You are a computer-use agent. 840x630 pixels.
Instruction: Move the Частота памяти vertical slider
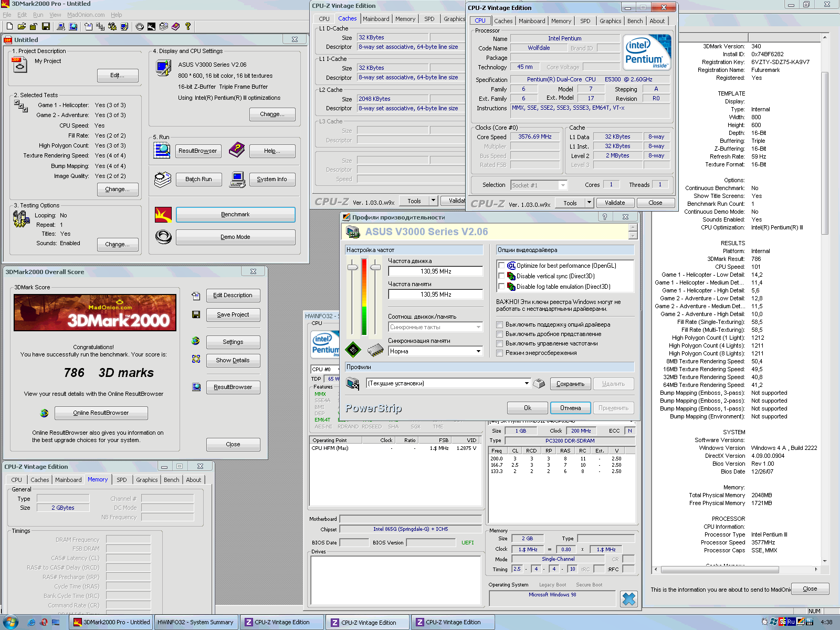(x=375, y=267)
